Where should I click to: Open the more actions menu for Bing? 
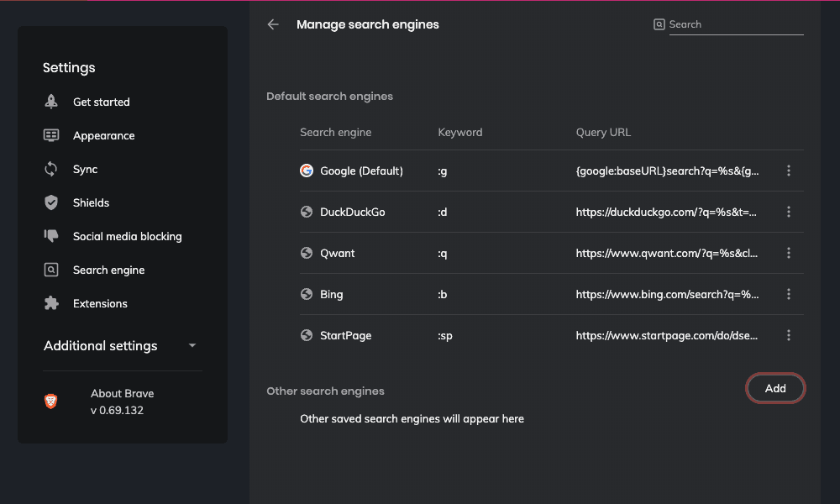point(789,295)
